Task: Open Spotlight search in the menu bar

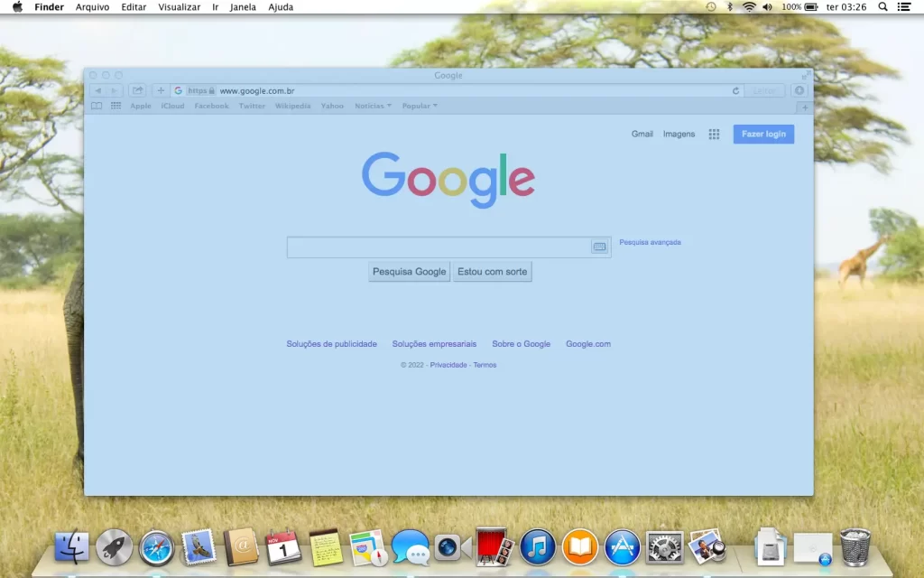Action: click(882, 7)
